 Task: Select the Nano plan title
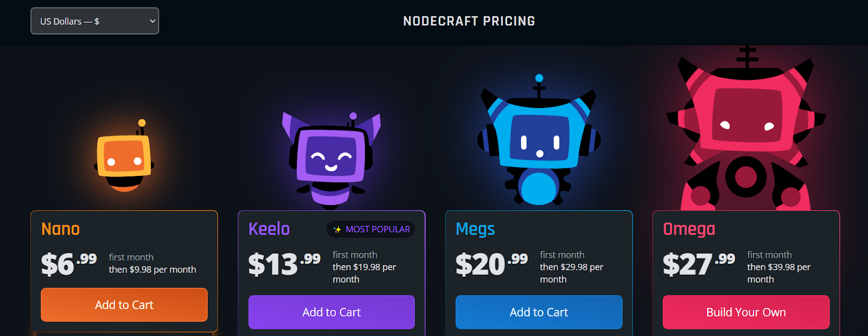tap(61, 229)
